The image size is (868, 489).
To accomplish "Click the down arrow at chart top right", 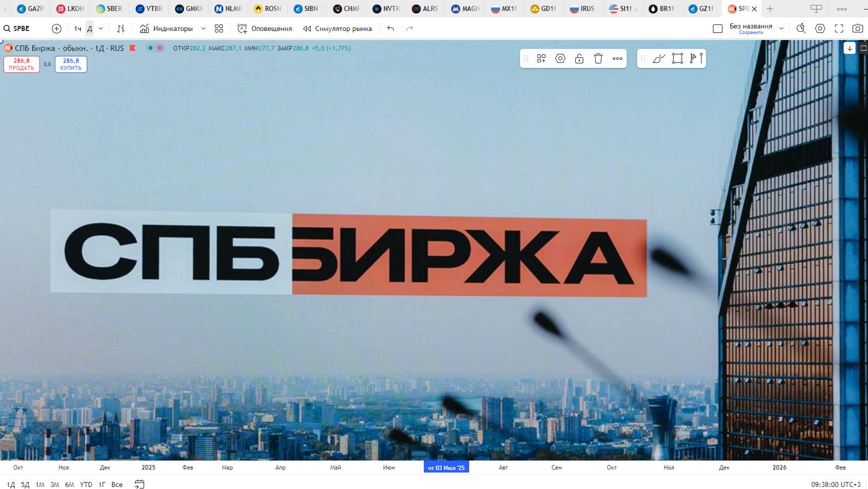I will click(850, 48).
